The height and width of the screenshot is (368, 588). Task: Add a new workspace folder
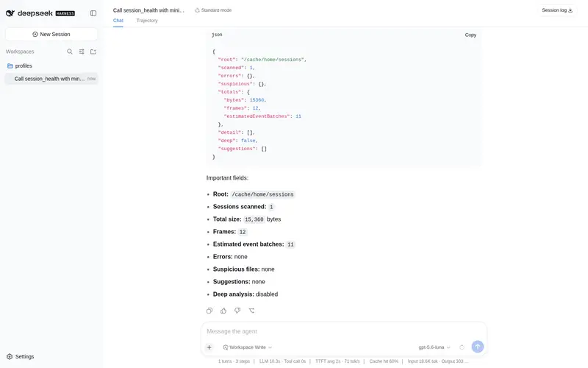[93, 52]
